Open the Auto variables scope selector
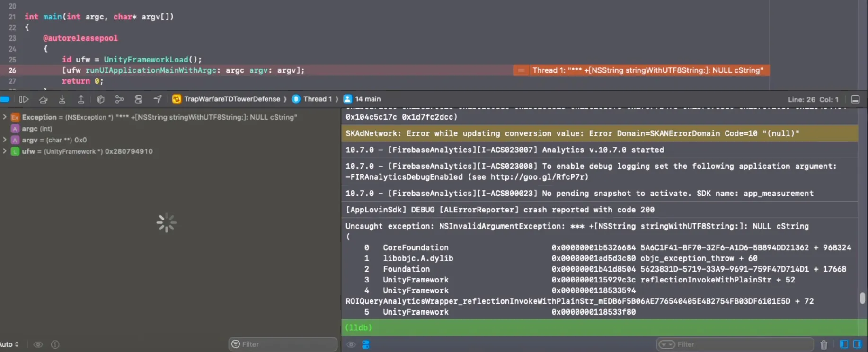Screen dimensions: 868x352 point(9,344)
